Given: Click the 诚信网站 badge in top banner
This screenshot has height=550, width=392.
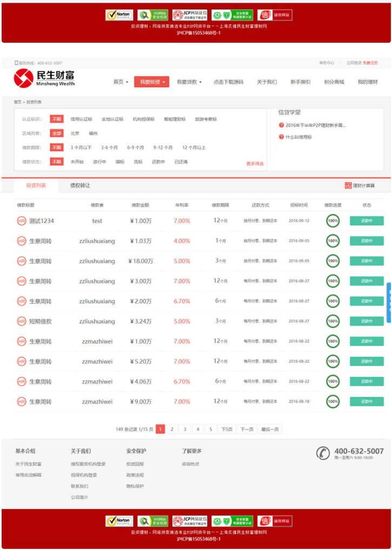Looking at the screenshot, I should (x=275, y=15).
